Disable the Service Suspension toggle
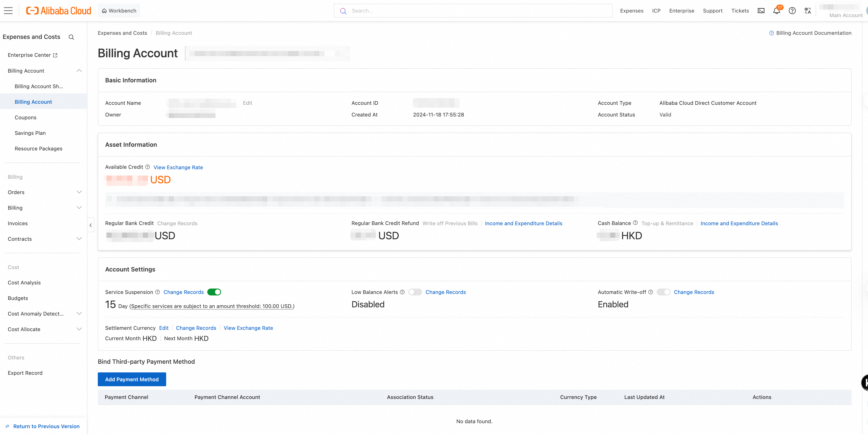This screenshot has width=868, height=434. coord(214,292)
